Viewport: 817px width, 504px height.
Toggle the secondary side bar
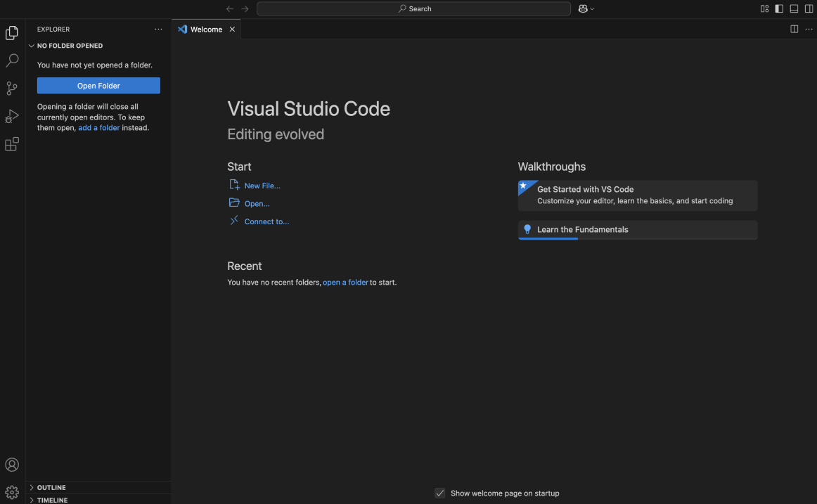click(809, 9)
